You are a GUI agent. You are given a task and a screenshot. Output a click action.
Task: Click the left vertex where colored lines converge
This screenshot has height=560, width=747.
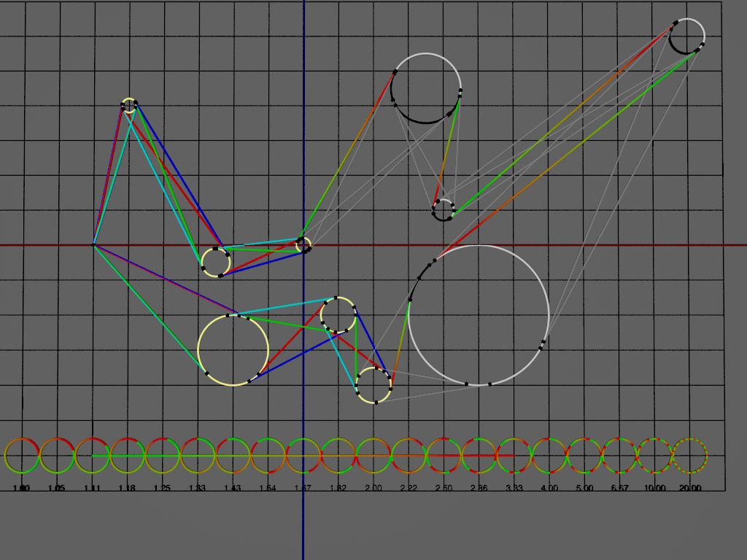point(94,245)
